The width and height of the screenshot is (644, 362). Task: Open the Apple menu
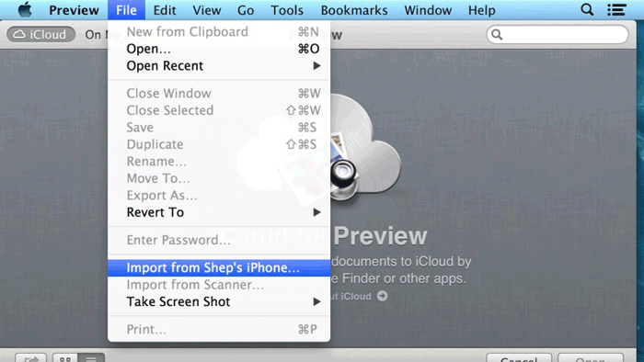(25, 9)
